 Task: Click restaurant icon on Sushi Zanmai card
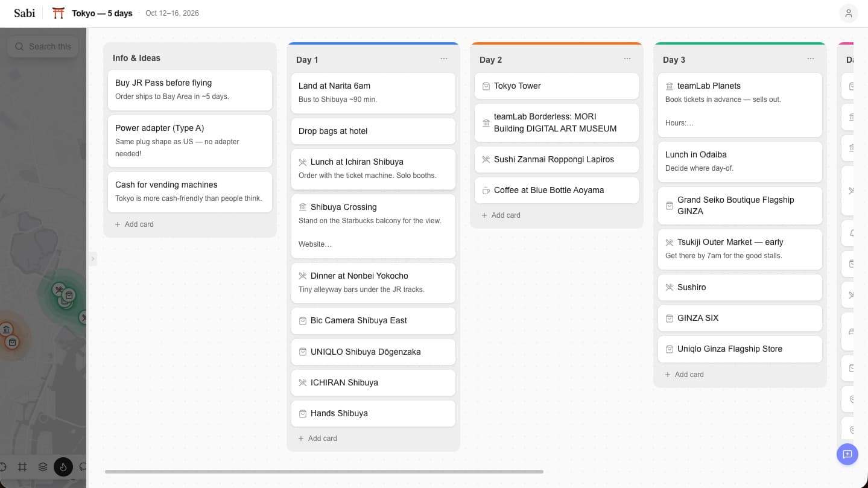[486, 160]
